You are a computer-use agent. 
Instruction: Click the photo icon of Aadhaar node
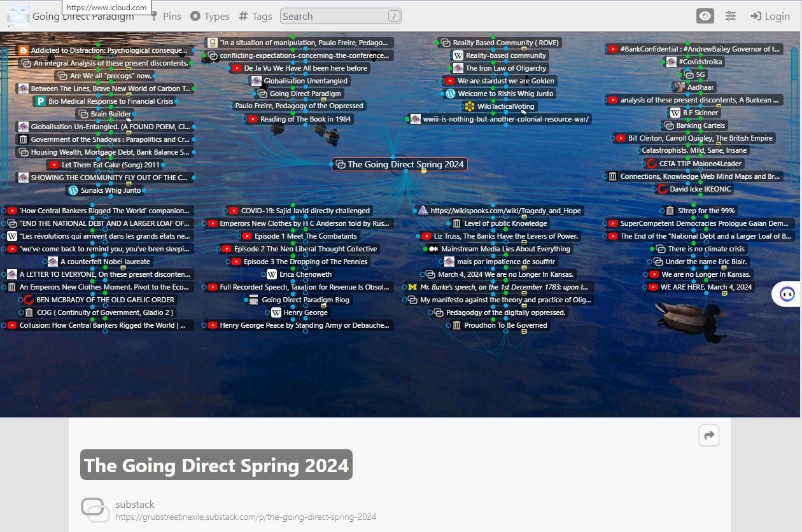click(x=680, y=87)
